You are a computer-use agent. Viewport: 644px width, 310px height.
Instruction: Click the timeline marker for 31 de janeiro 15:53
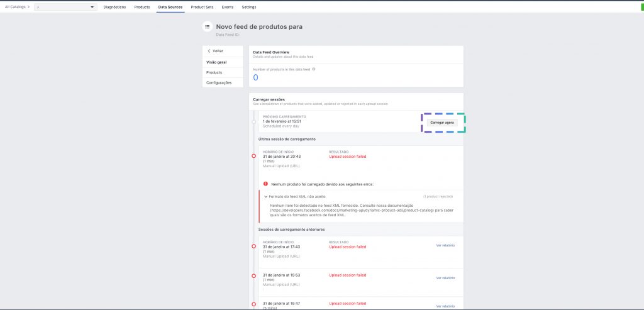[253, 275]
